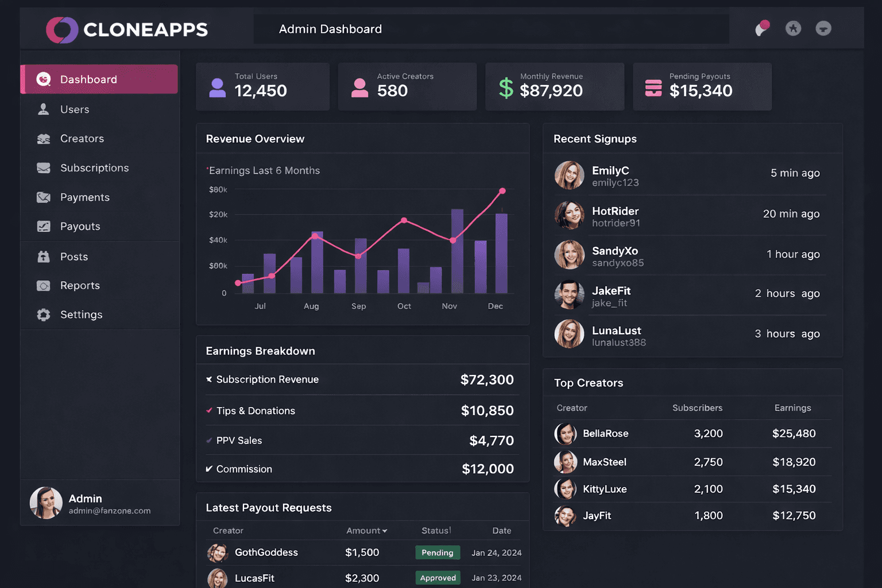Sort payouts by Amount column arrow
882x588 pixels.
click(x=385, y=531)
